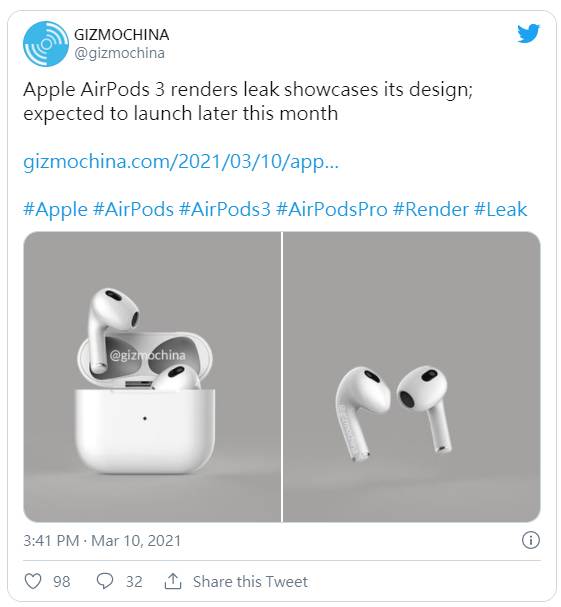Open the gizmochina.com article link

point(181,161)
